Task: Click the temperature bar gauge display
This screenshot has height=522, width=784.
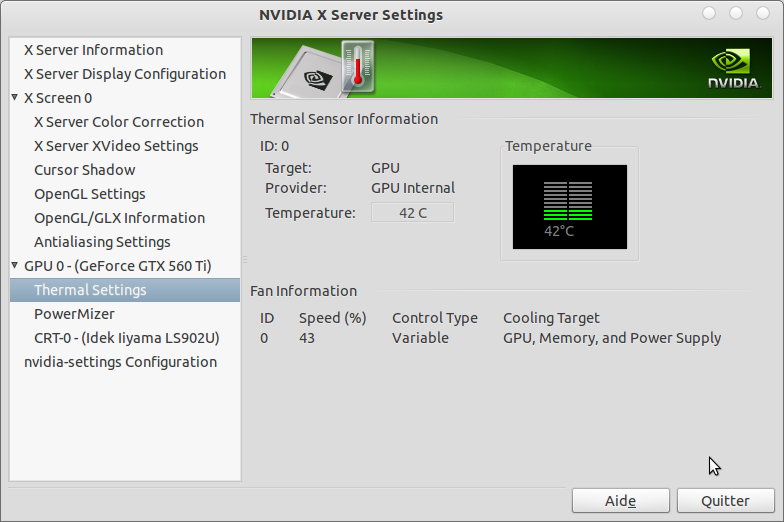Action: (570, 206)
